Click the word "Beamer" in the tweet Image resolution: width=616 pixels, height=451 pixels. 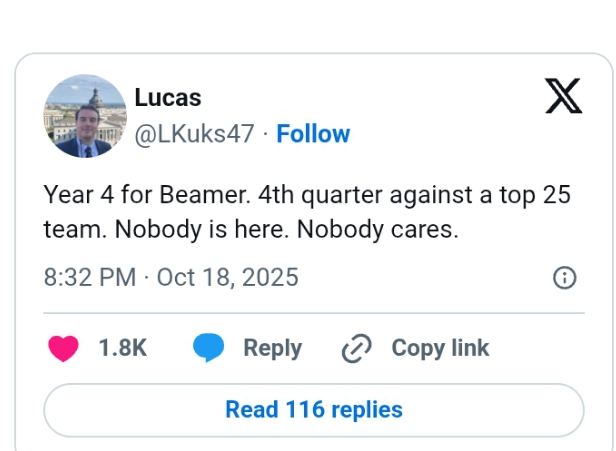click(187, 195)
